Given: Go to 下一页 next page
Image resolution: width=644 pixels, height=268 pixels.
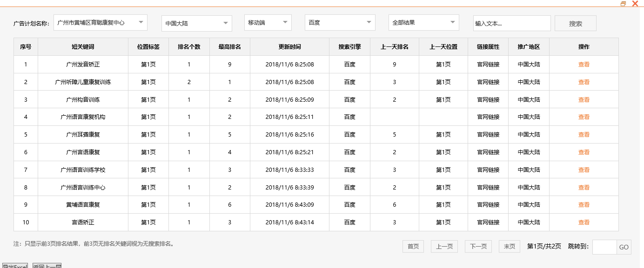Looking at the screenshot, I should point(478,247).
